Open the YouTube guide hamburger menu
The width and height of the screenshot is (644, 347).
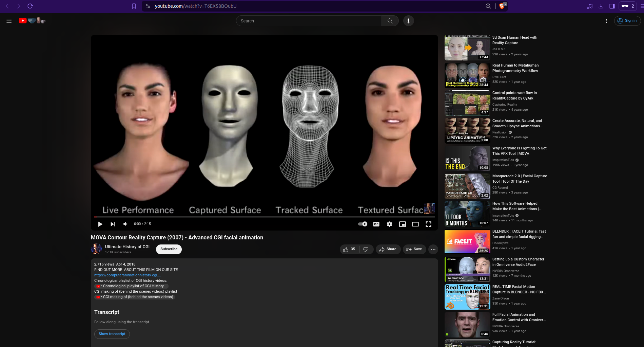tap(9, 21)
